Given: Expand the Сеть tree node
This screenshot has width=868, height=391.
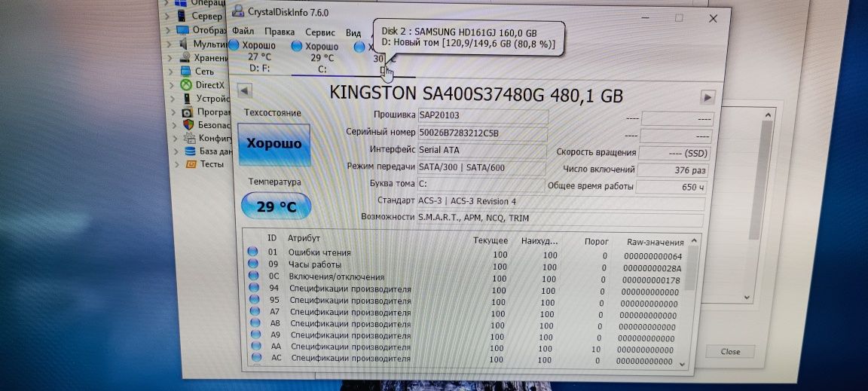Looking at the screenshot, I should pos(172,72).
